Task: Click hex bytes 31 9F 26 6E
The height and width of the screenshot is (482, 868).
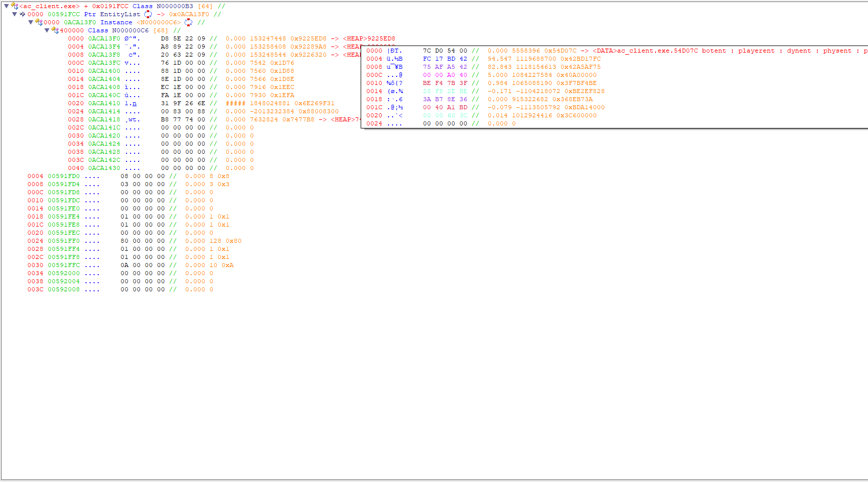Action: pyautogui.click(x=183, y=103)
